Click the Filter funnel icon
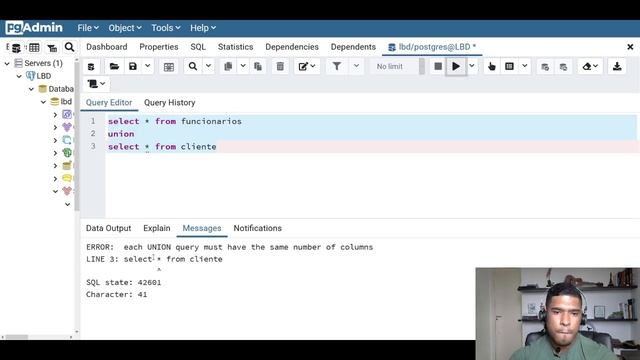Viewport: 640px width, 360px height. (337, 67)
